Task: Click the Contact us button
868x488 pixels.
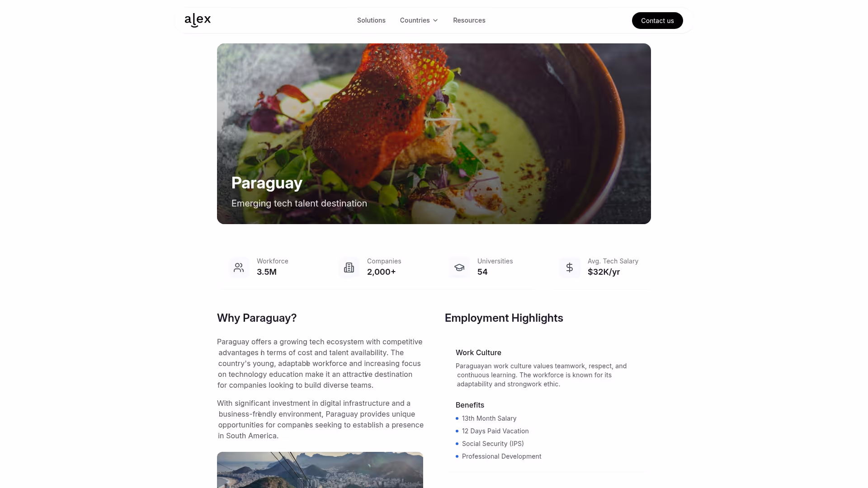Action: [x=657, y=21]
